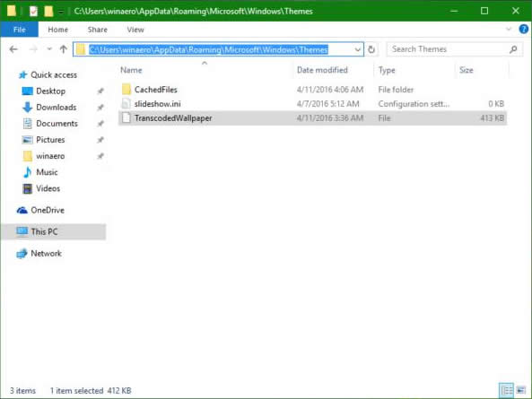The width and height of the screenshot is (532, 399).
Task: Open winaero folder in navigation pane
Action: tap(50, 156)
